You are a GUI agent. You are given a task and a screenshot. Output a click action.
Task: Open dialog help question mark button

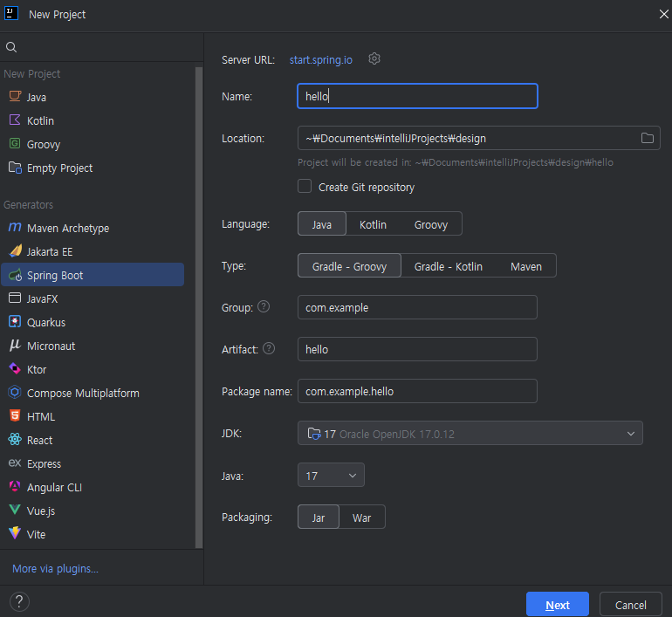coord(19,601)
